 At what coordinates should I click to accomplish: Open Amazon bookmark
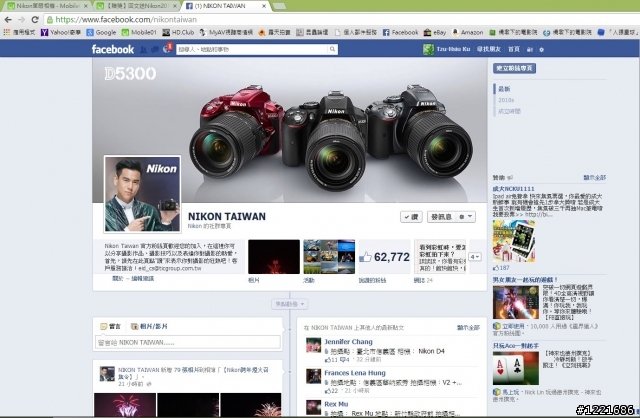click(467, 32)
